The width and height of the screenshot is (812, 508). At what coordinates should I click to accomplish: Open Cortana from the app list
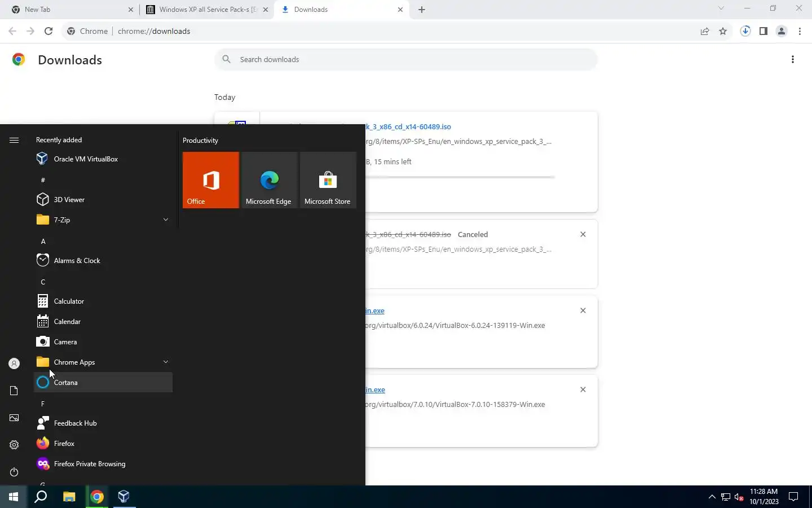(103, 383)
